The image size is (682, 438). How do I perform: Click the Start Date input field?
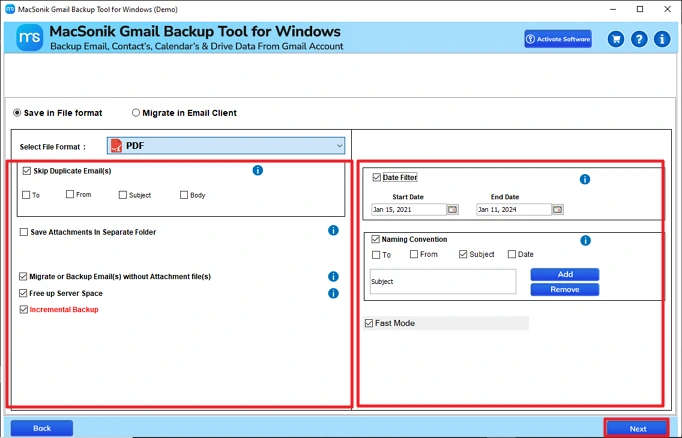coord(406,210)
